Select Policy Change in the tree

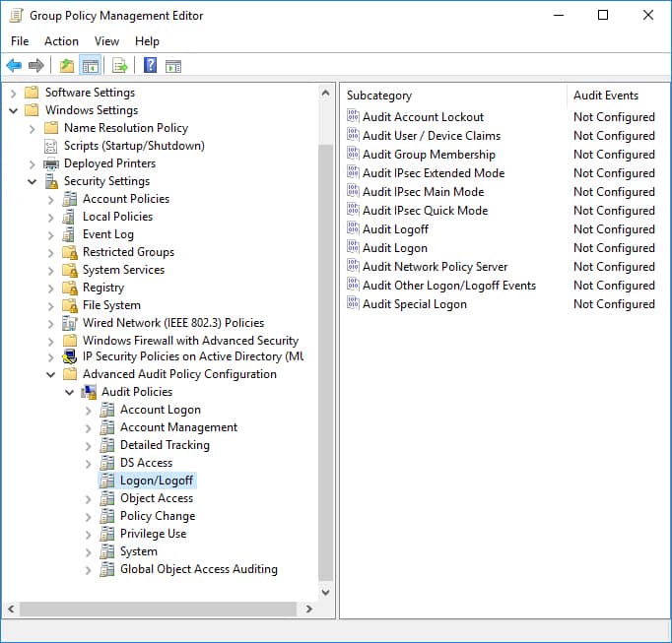pos(158,516)
